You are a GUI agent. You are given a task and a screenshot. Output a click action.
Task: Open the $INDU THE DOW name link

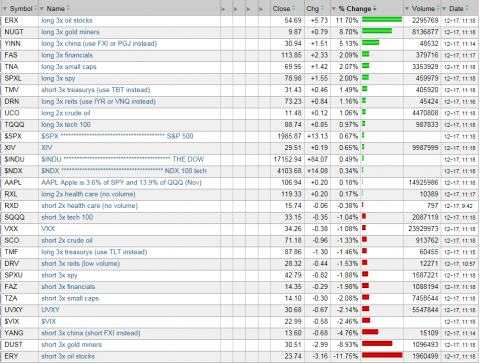(122, 159)
